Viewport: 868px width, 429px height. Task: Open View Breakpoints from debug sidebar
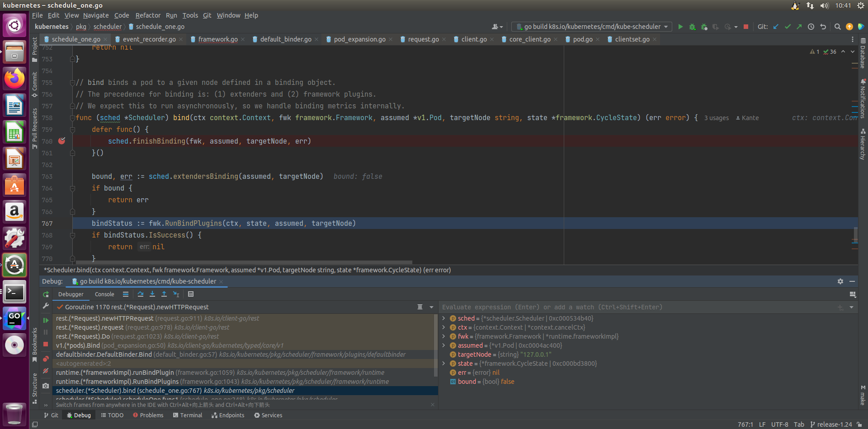click(46, 359)
